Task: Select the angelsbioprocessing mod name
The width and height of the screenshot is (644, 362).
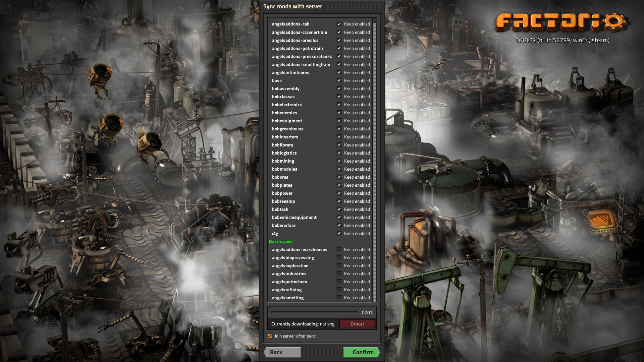Action: 293,258
